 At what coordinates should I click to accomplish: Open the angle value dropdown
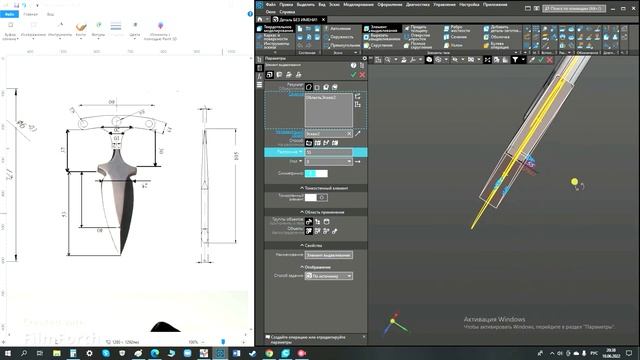[349, 162]
